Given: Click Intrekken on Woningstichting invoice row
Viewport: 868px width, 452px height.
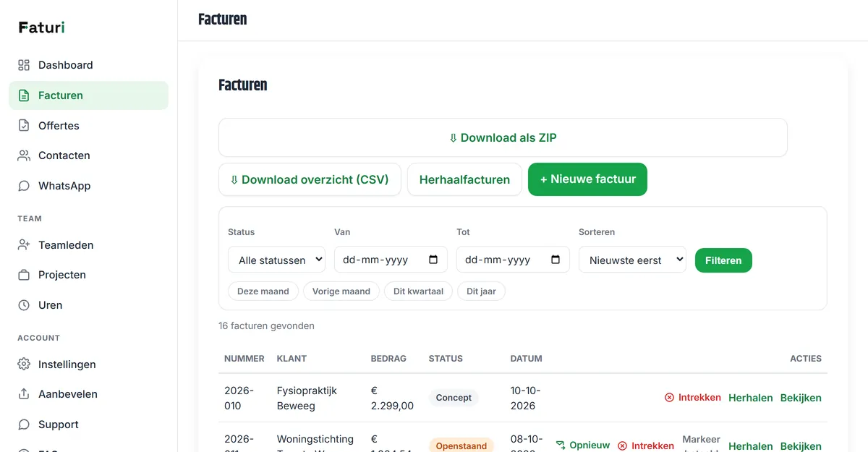Looking at the screenshot, I should [x=645, y=446].
